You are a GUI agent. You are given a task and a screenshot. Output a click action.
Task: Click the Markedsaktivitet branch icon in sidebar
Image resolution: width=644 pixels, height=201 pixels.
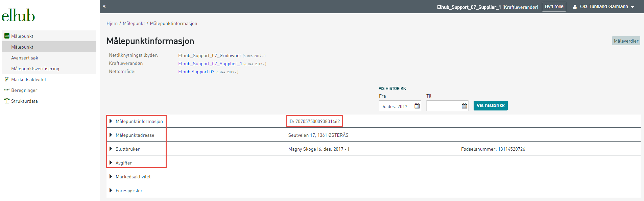[7, 79]
